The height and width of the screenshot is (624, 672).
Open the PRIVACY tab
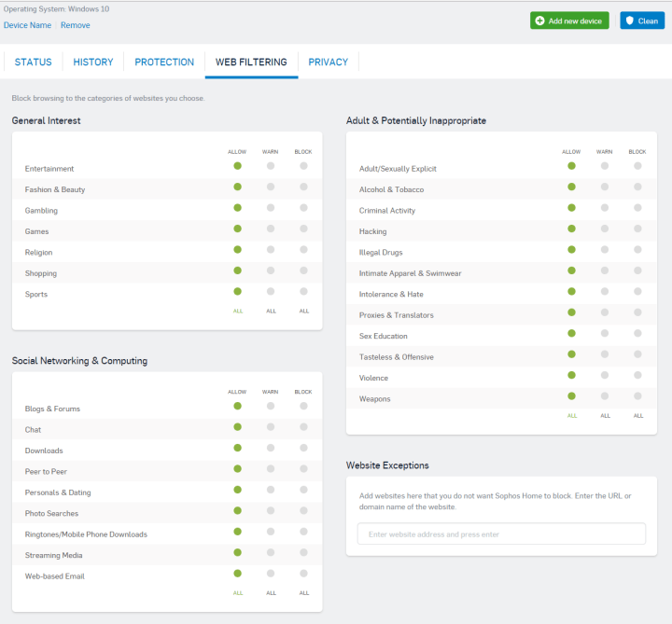(x=329, y=62)
